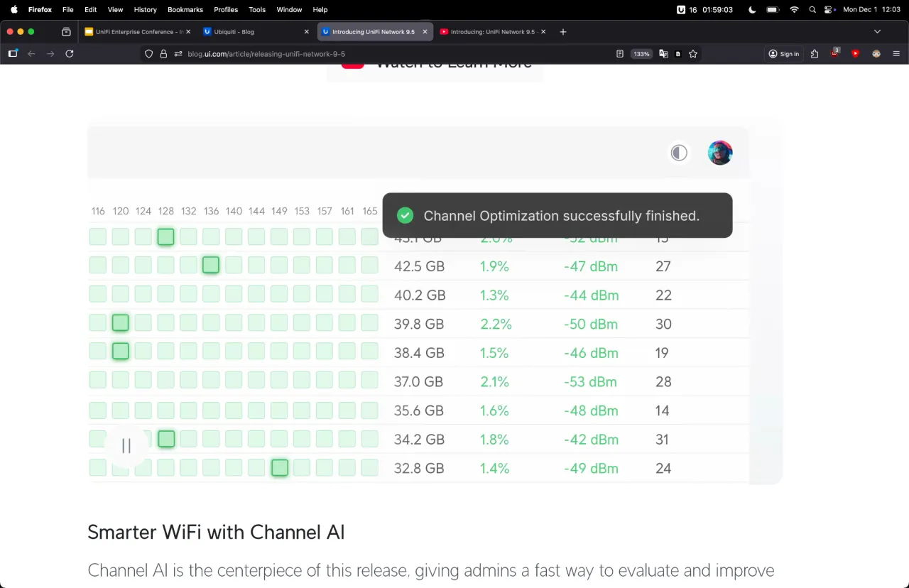
Task: Open the user avatar in the demo header
Action: point(720,153)
